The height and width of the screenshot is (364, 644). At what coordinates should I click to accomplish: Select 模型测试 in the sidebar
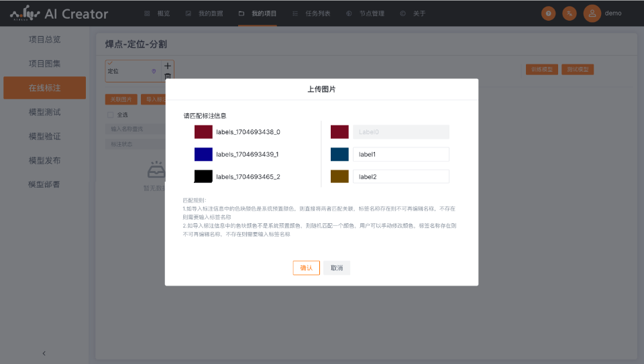tap(44, 112)
